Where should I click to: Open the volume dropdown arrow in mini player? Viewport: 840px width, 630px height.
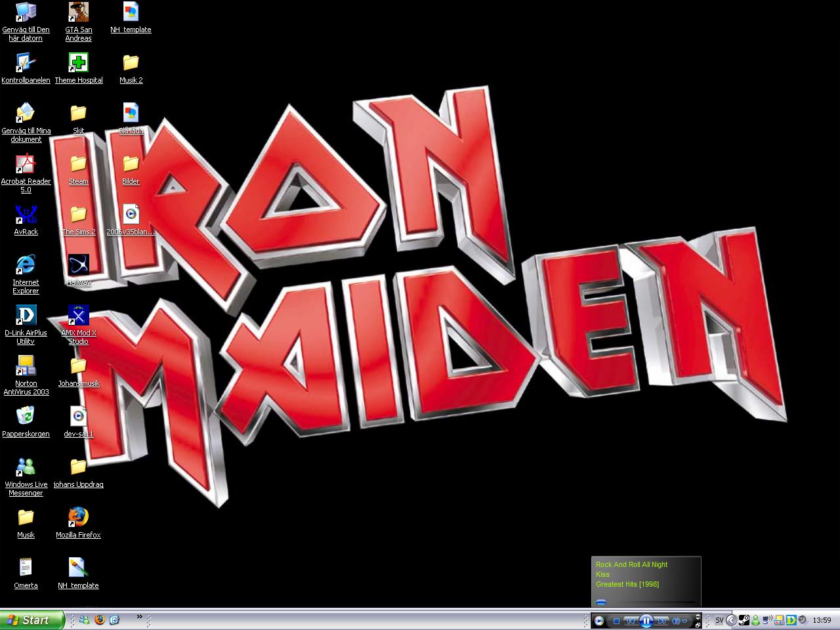(x=684, y=621)
